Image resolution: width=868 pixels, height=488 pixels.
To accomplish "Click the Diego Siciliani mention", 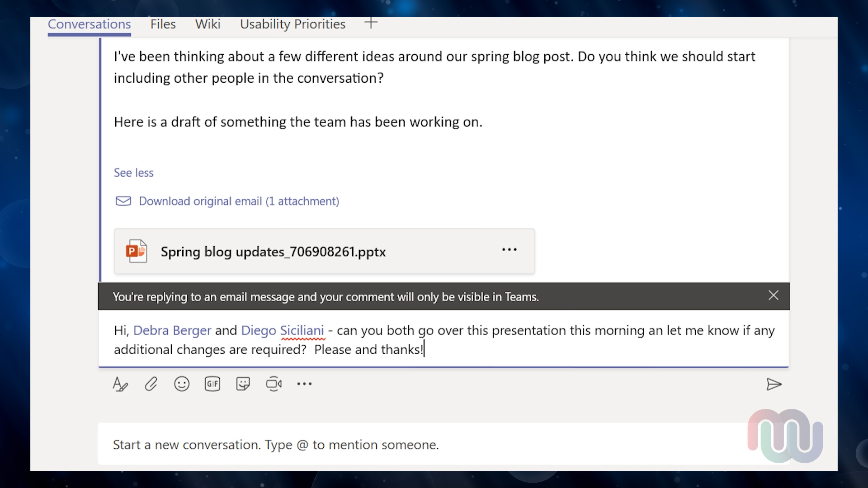I will coord(283,330).
